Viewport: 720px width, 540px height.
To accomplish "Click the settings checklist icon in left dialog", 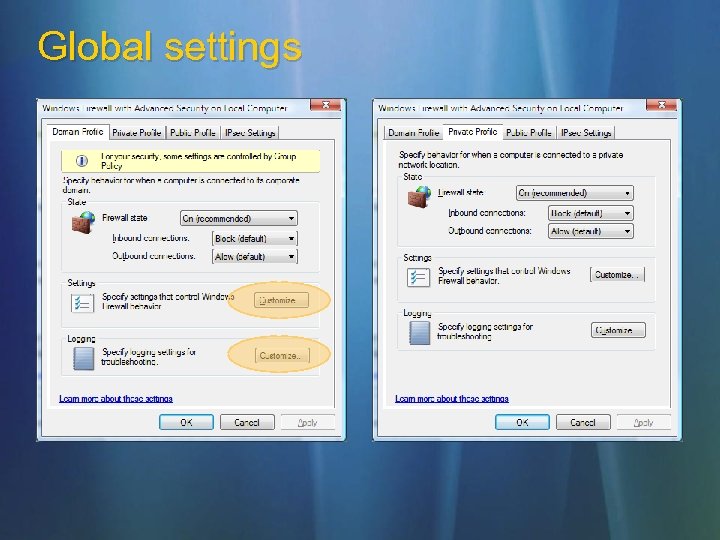I will [x=83, y=303].
